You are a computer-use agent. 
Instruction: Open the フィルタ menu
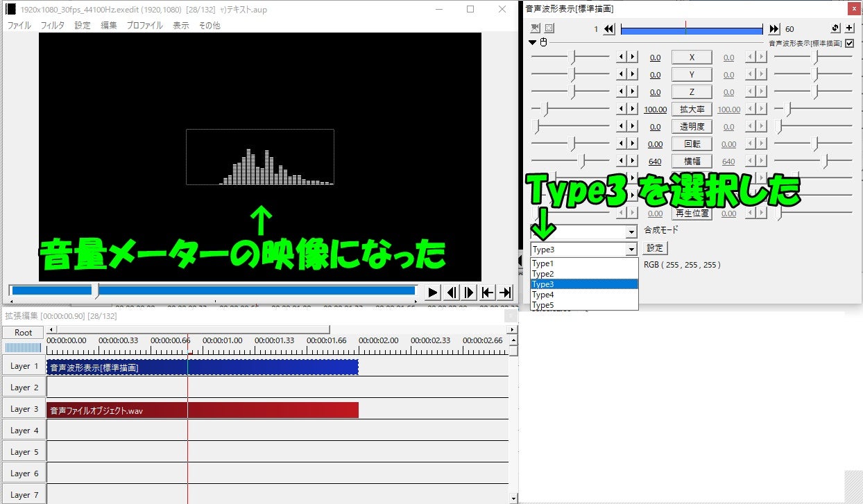pos(53,24)
